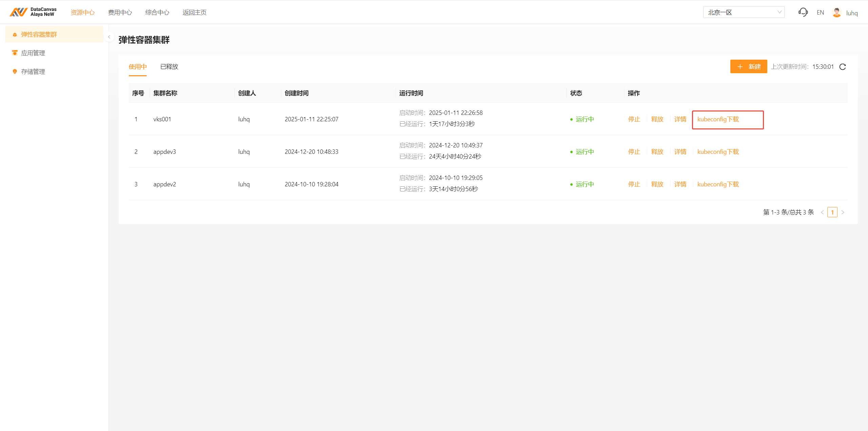
Task: View details of vks001 cluster
Action: click(680, 119)
